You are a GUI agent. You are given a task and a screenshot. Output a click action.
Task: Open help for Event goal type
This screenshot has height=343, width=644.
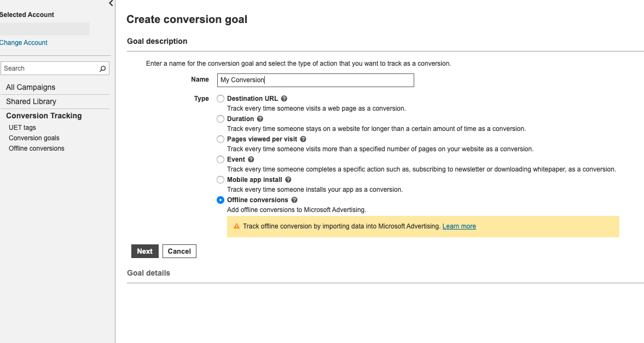pos(251,159)
